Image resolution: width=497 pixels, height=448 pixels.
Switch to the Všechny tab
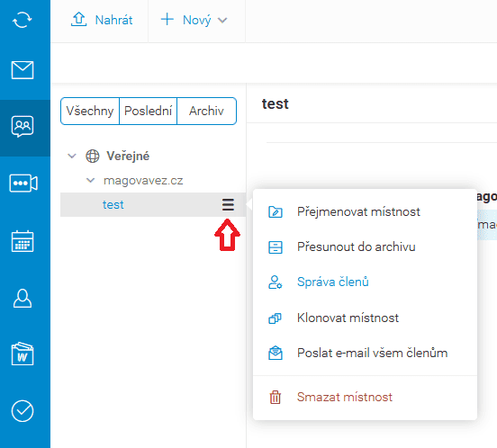(90, 112)
